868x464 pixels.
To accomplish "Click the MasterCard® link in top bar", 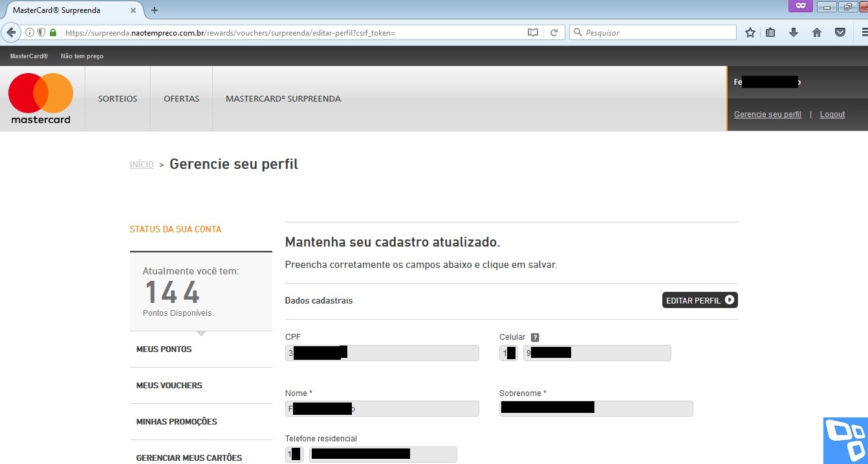I will click(x=29, y=56).
